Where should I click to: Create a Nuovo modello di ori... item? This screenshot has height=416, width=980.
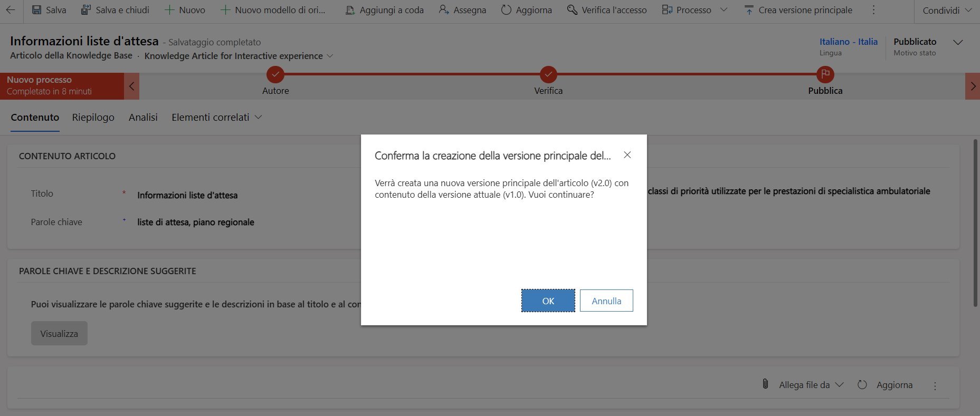(x=273, y=10)
